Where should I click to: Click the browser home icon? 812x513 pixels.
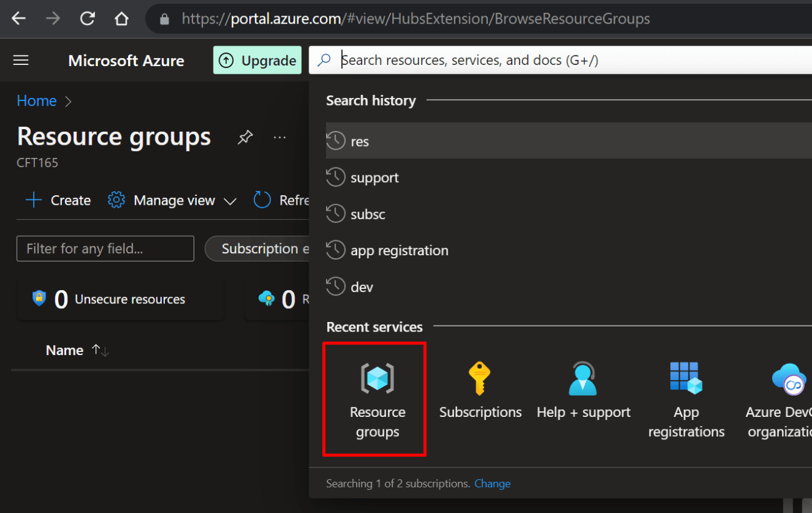(121, 18)
